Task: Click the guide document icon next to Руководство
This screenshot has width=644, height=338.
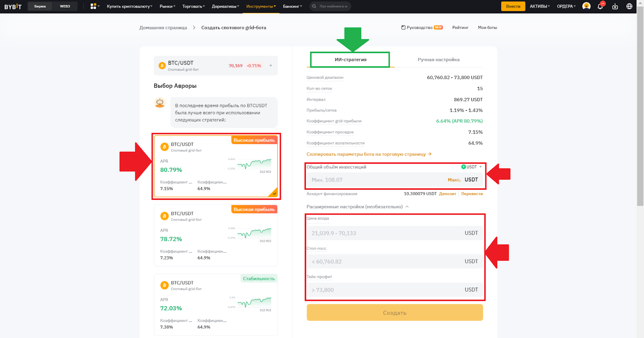Action: coord(403,27)
